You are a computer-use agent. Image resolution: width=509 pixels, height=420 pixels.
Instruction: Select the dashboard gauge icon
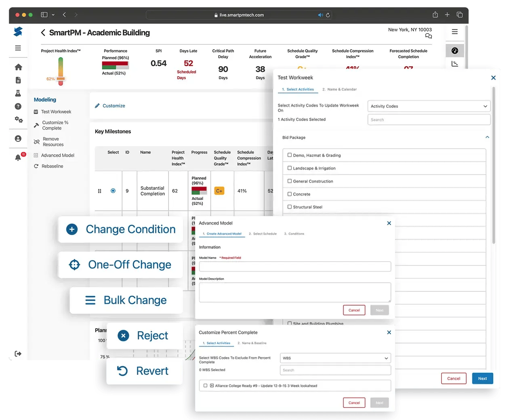coord(455,51)
